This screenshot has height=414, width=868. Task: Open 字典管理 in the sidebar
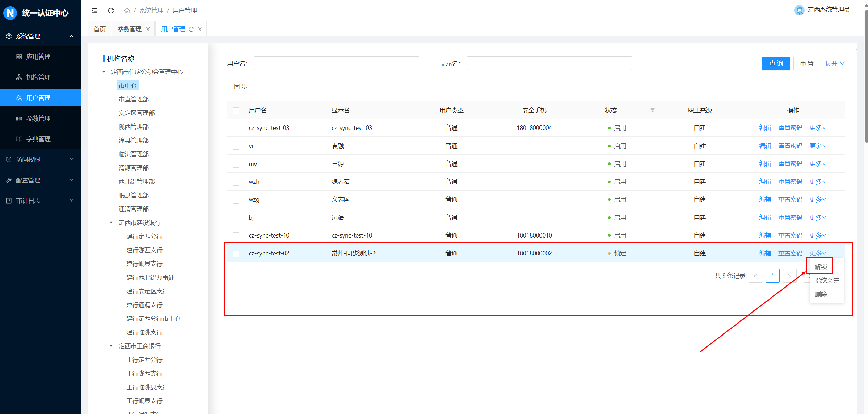coord(38,139)
